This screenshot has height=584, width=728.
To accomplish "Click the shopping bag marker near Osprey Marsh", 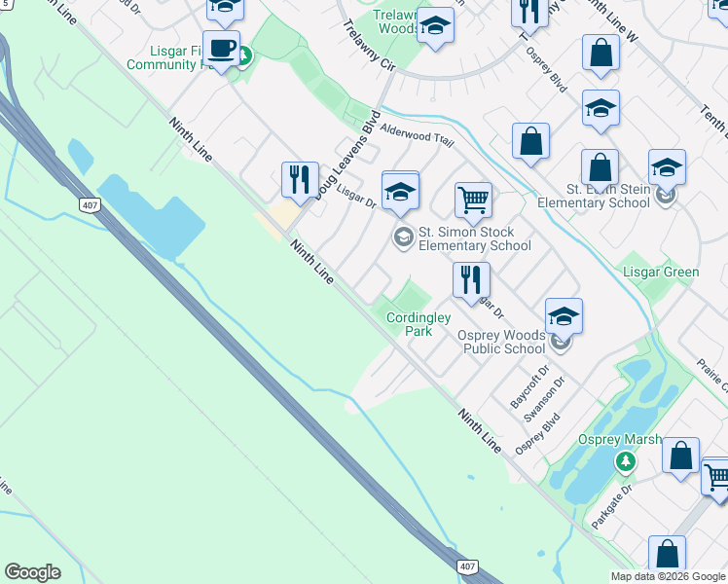I will coord(680,457).
